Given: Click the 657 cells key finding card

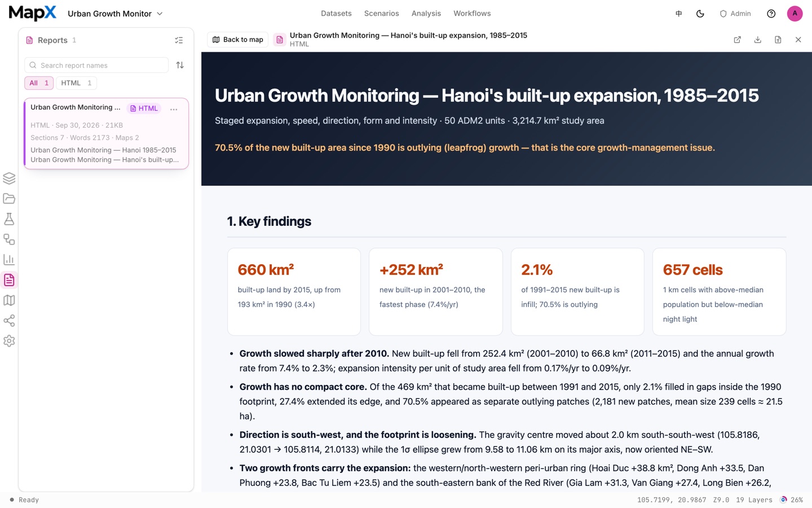Looking at the screenshot, I should coord(719,292).
